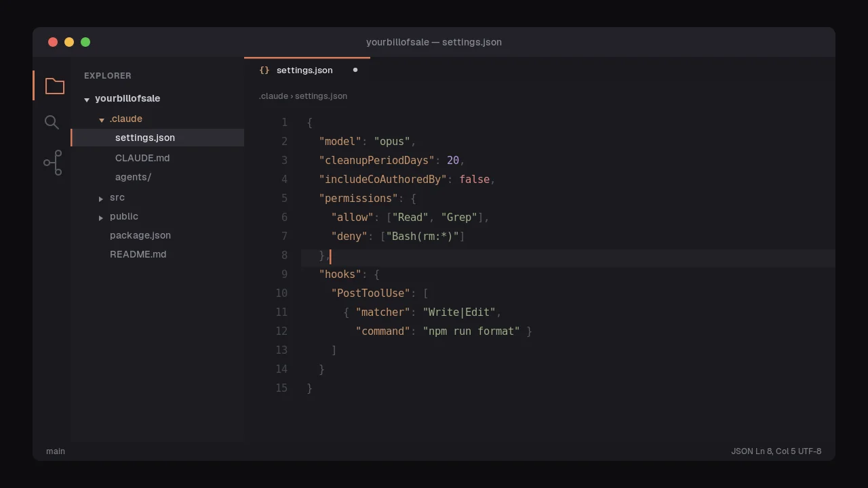Open the Source Control branch icon
Screen dimensions: 868x488
coord(53,163)
